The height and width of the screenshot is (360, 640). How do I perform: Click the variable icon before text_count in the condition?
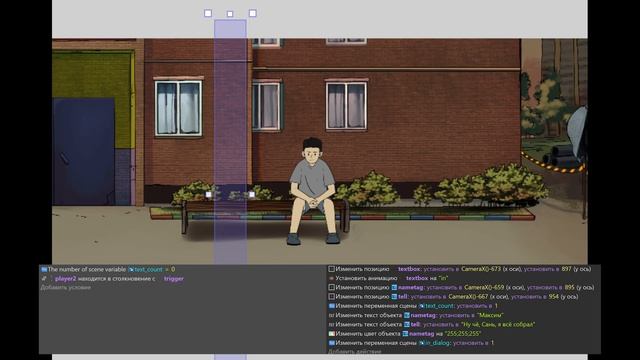[131, 269]
